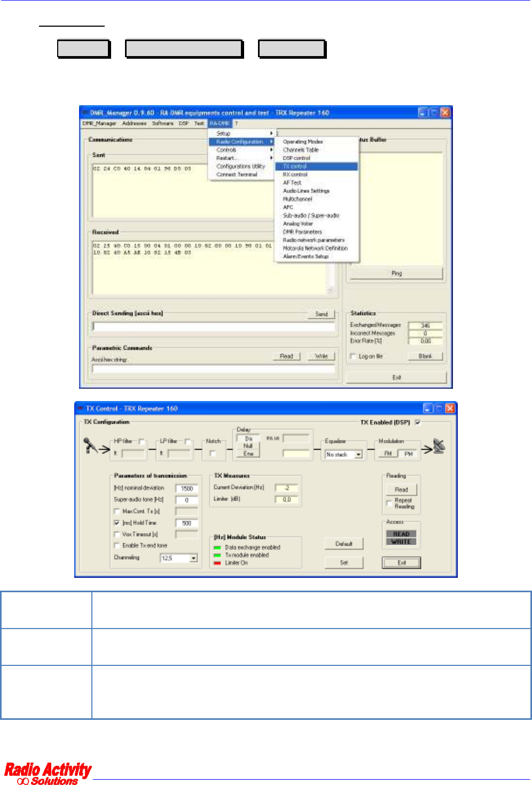Select Radio network parameters item

(x=316, y=240)
